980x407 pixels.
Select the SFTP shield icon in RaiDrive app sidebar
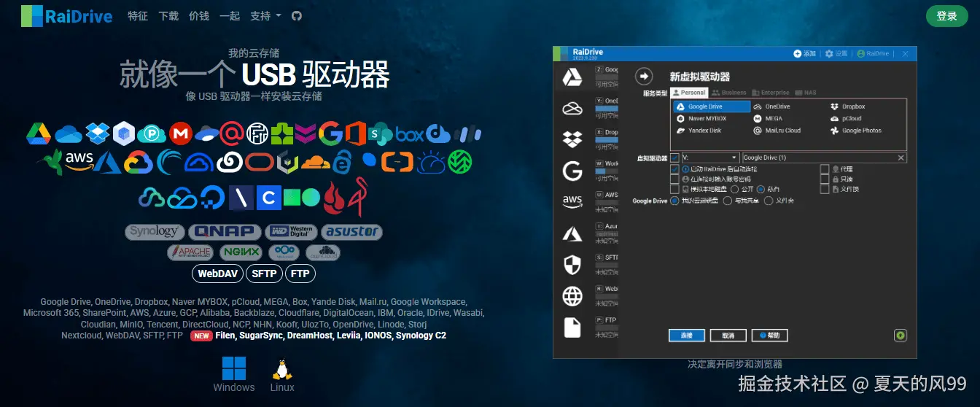tap(572, 265)
